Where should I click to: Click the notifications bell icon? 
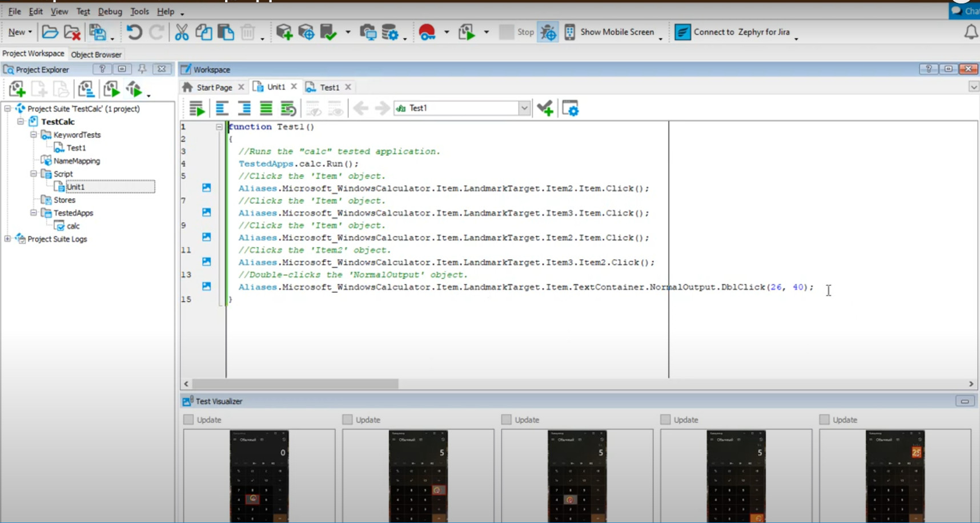tap(970, 33)
